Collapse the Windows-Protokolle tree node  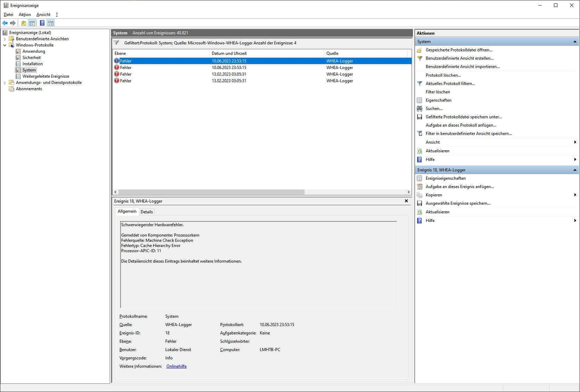pyautogui.click(x=5, y=45)
